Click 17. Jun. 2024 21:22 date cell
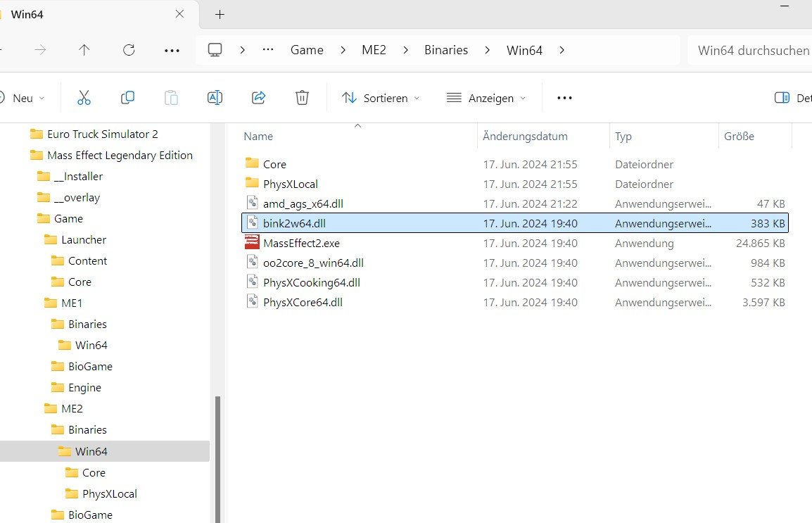This screenshot has width=812, height=523. pyautogui.click(x=531, y=203)
